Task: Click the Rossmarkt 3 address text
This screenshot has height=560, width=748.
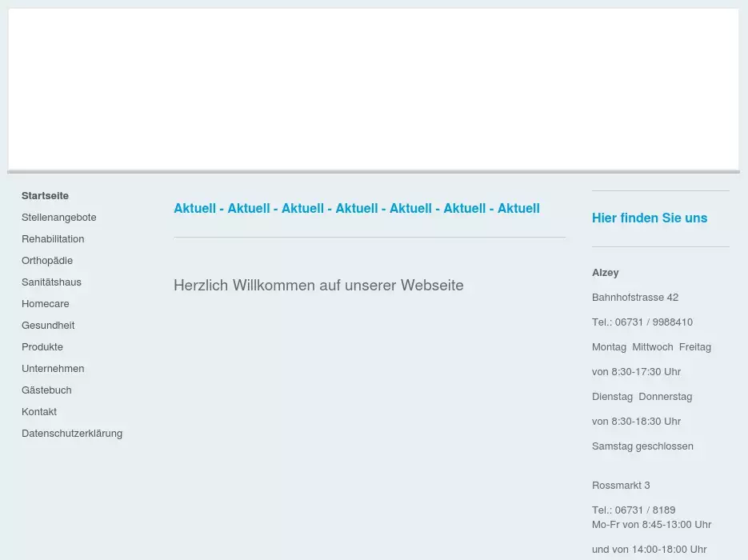Action: 621,486
